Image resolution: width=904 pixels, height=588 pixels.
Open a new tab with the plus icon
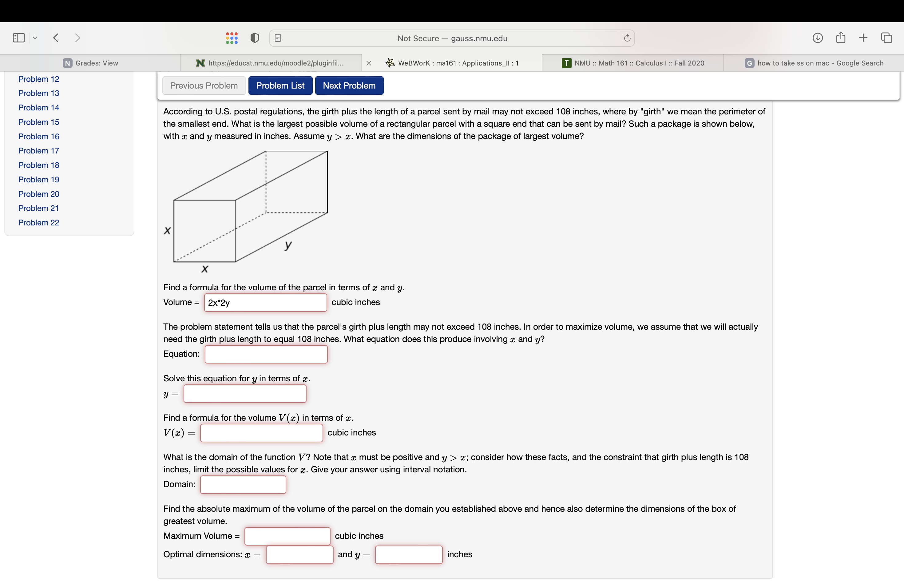(x=863, y=38)
